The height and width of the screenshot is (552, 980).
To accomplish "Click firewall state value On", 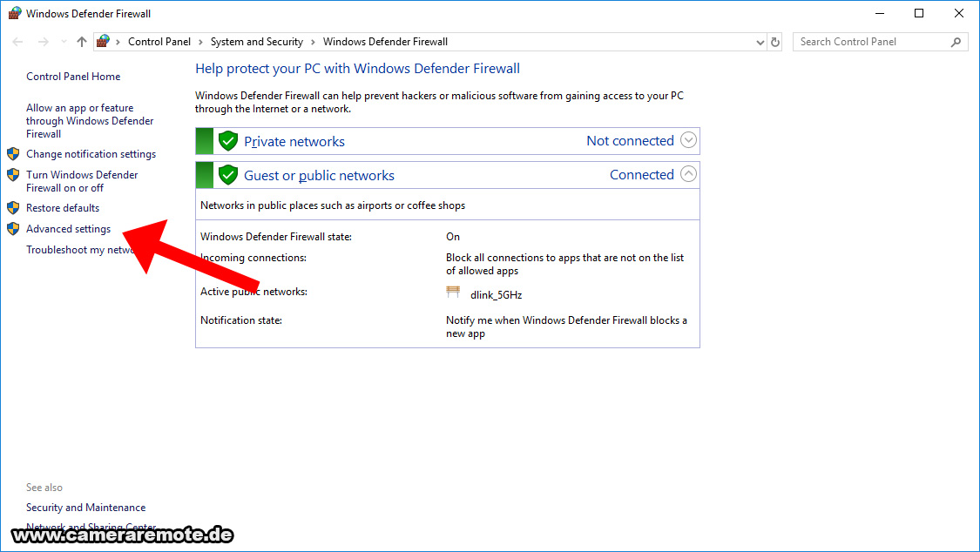I will point(452,237).
